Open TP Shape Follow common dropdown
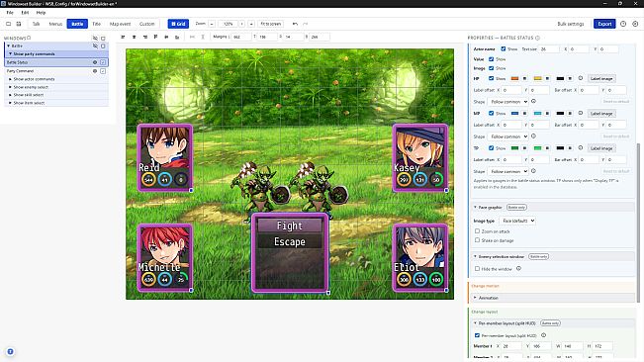Viewport: 644px width, 362px height. [508, 171]
